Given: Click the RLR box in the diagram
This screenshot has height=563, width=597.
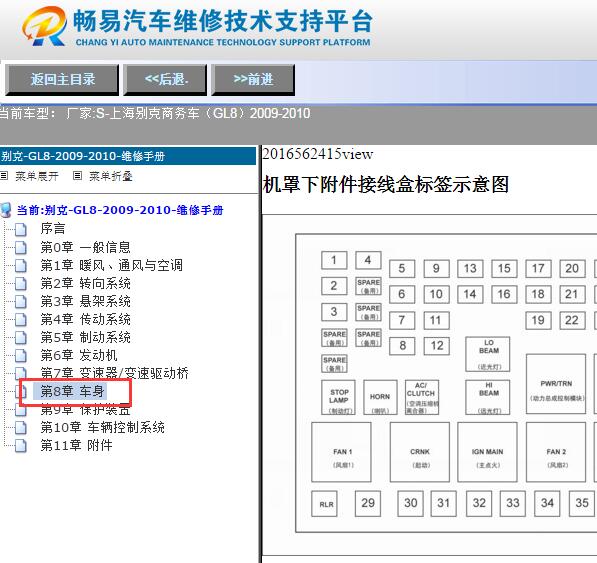Looking at the screenshot, I should click(324, 504).
